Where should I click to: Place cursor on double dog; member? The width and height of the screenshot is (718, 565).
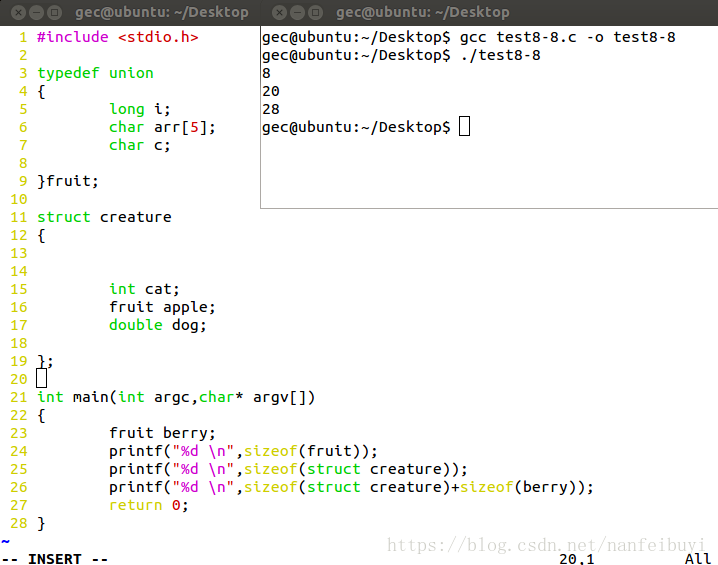click(158, 326)
